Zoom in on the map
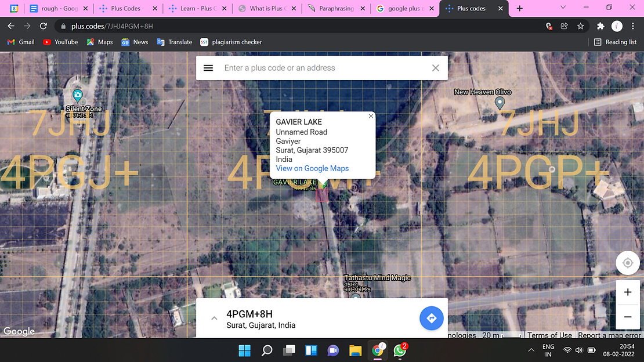The width and height of the screenshot is (644, 362). coord(627,292)
